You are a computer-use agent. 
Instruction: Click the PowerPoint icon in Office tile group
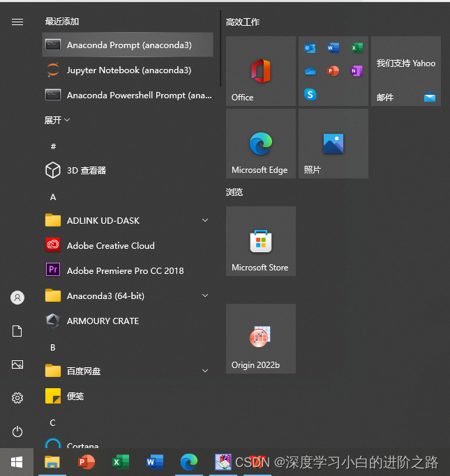point(333,71)
